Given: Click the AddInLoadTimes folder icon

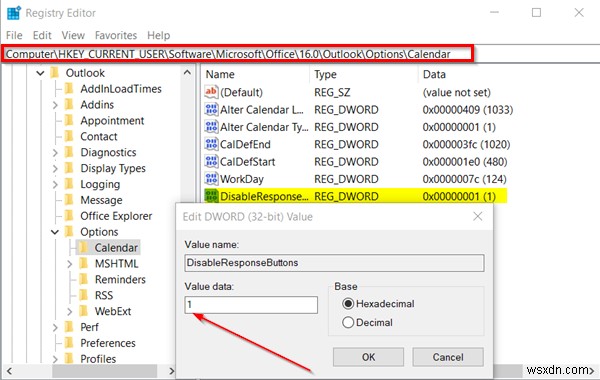Looking at the screenshot, I should (x=69, y=88).
